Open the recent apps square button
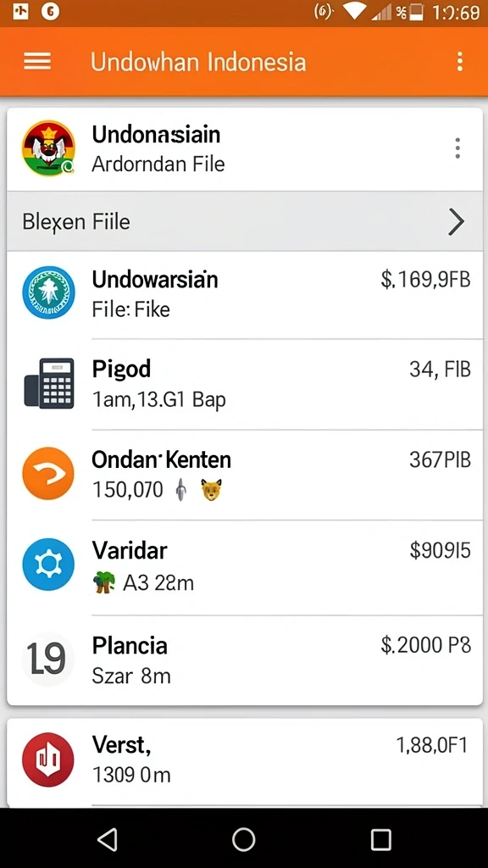488x868 pixels. point(380,839)
